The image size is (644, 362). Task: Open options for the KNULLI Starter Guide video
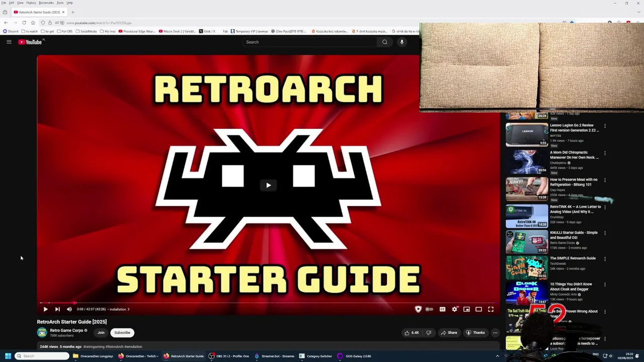[605, 233]
